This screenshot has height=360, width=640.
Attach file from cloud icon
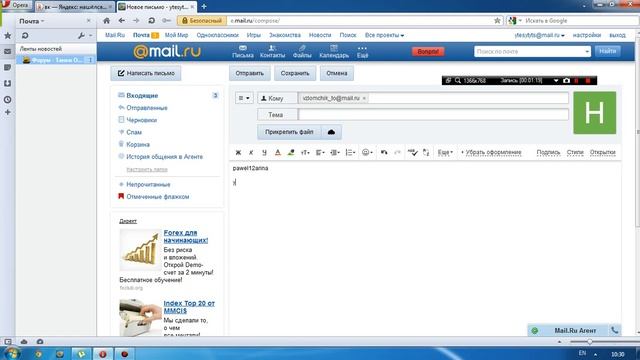pyautogui.click(x=331, y=132)
